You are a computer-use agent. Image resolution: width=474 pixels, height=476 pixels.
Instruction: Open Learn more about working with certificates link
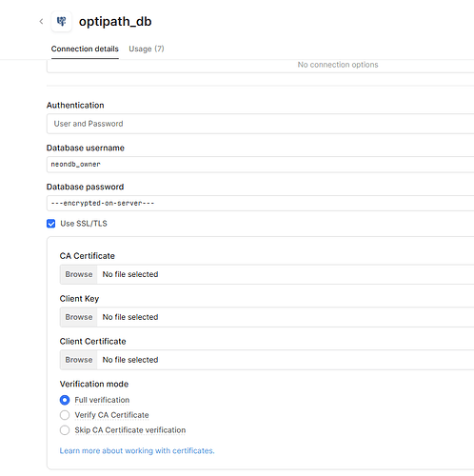click(137, 451)
